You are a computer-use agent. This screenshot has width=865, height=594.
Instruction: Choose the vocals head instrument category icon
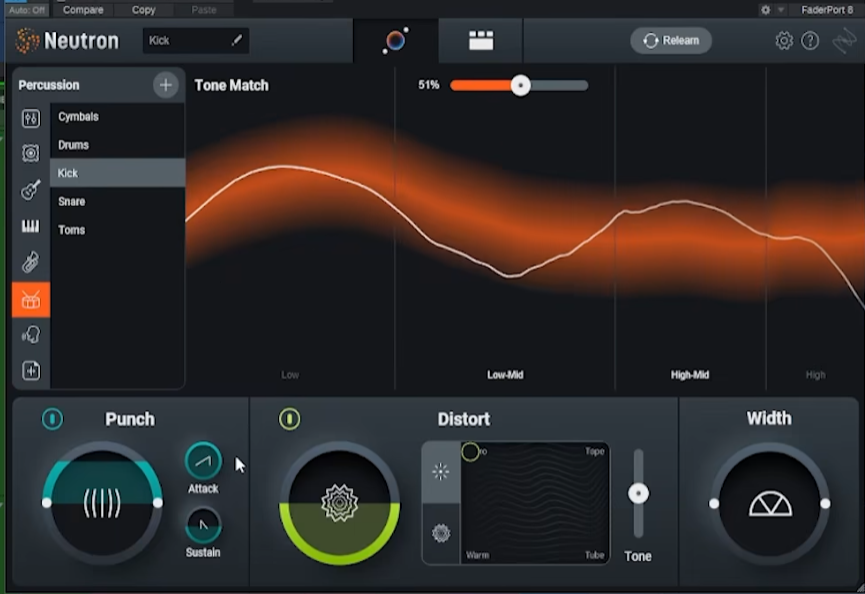(x=31, y=335)
